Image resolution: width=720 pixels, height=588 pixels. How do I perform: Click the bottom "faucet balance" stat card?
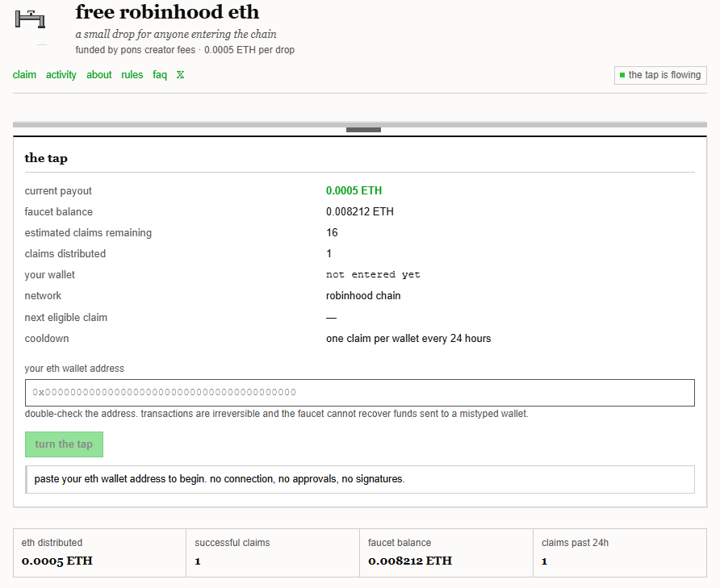446,553
